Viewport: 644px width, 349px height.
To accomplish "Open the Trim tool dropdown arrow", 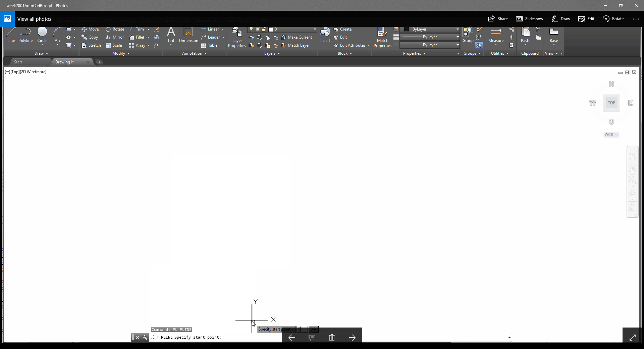I will pos(148,29).
